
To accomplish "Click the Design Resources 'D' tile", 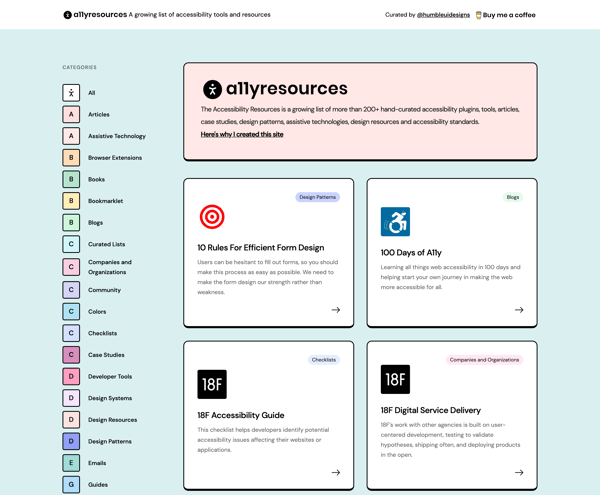I will (71, 420).
